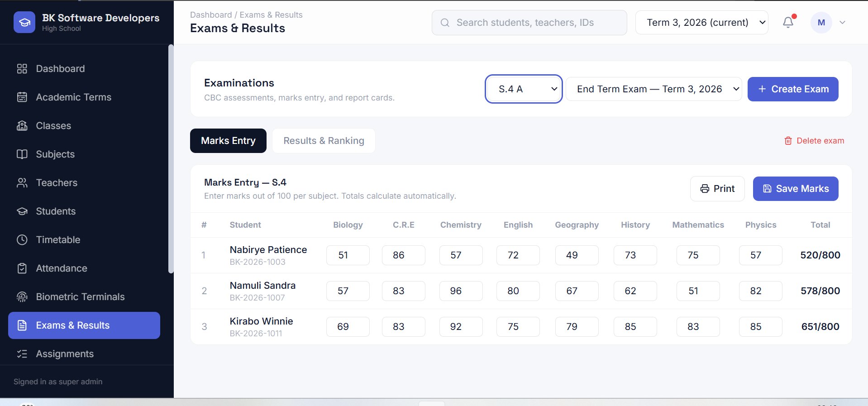Screen dimensions: 868x406
Task: Click the Create Exam button
Action: [793, 89]
